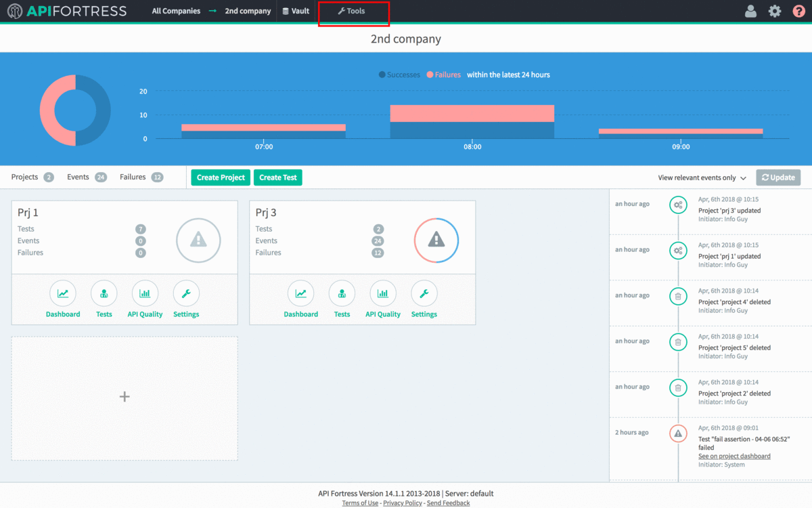Click the Update button

pyautogui.click(x=778, y=177)
